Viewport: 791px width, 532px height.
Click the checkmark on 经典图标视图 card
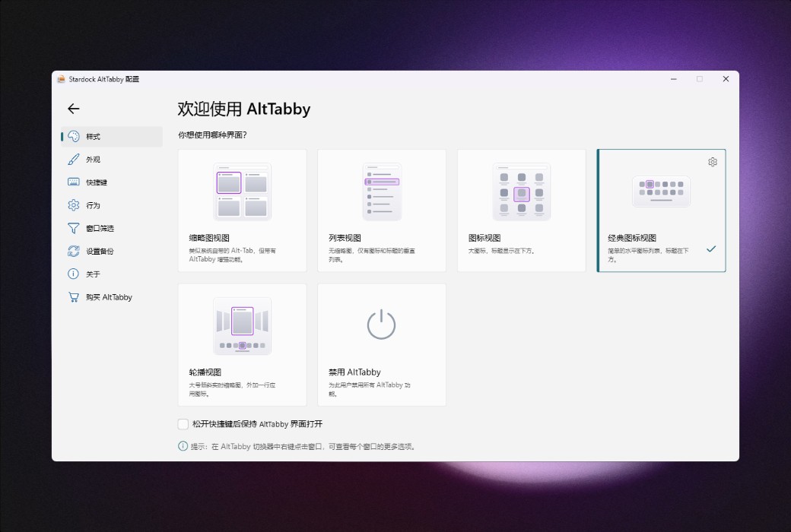(711, 249)
